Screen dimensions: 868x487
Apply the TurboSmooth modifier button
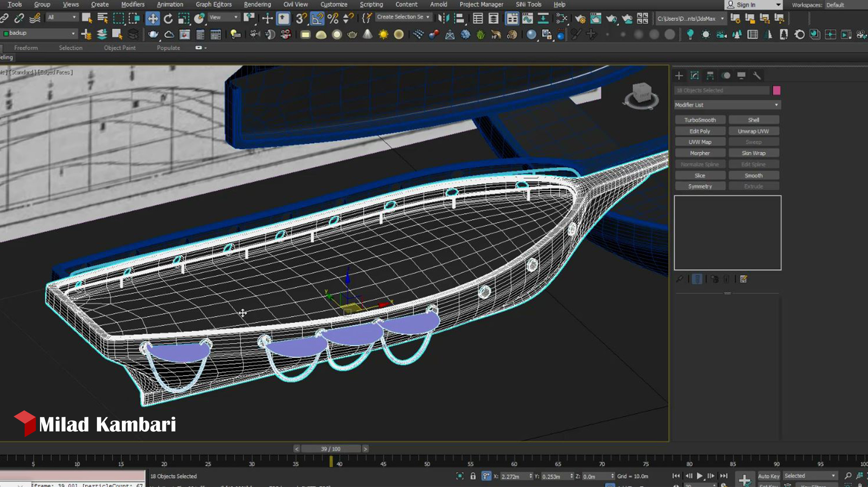coord(700,120)
